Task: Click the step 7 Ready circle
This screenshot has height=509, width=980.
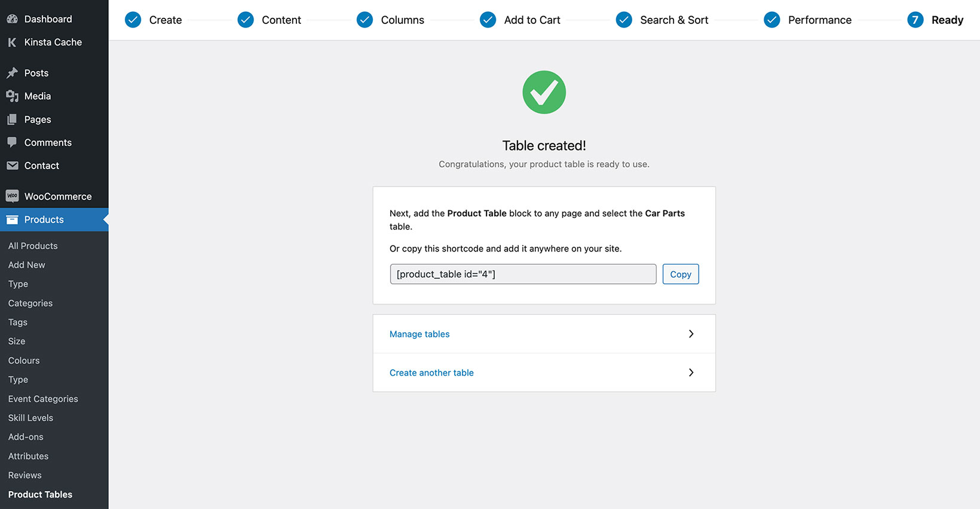Action: pos(915,20)
